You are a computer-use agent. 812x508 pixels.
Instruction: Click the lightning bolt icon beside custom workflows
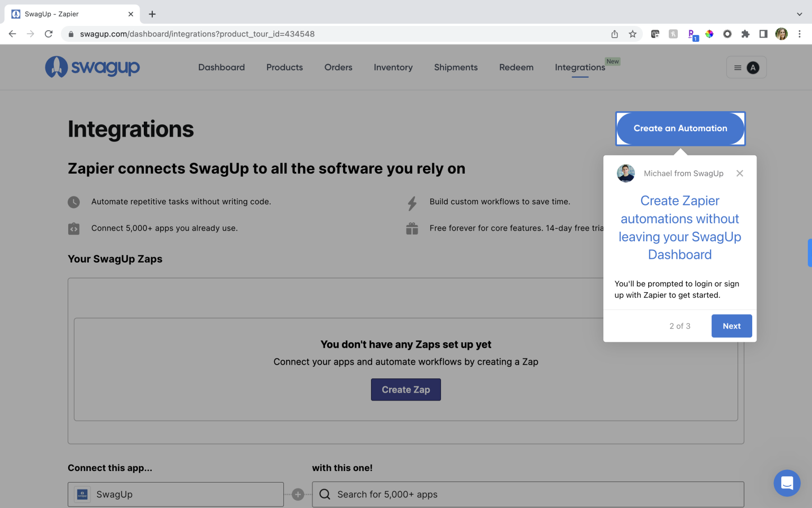412,202
